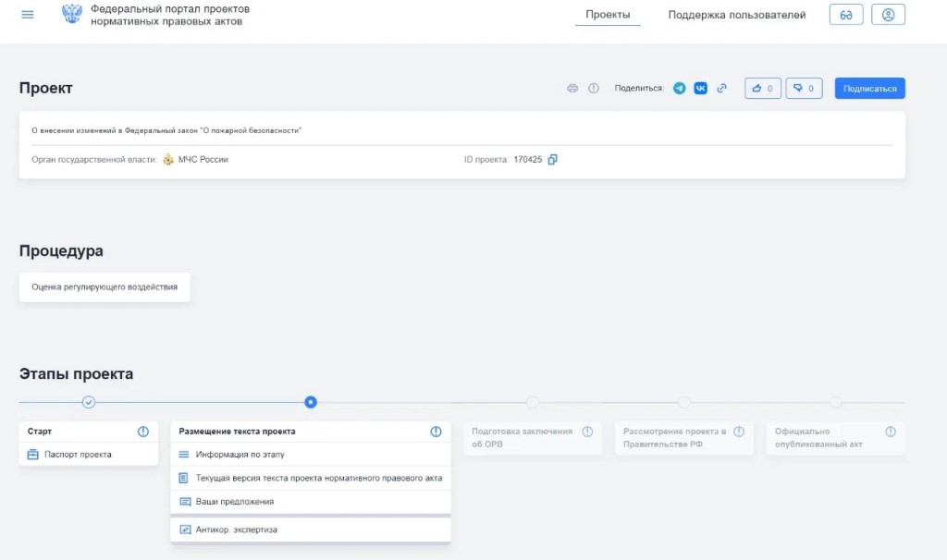Show info for Подготовка заключения об ОРВ
The image size is (947, 560).
coord(587,432)
